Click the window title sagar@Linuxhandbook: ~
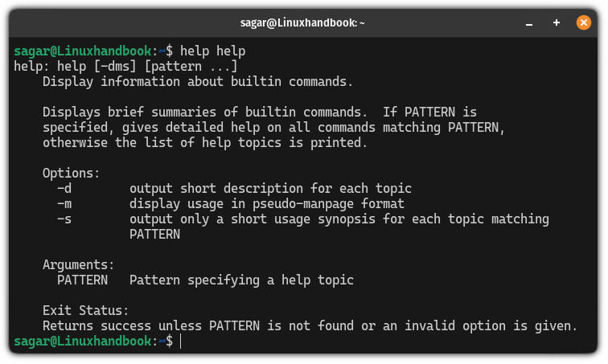Viewport: 608px width, 364px height. tap(302, 23)
